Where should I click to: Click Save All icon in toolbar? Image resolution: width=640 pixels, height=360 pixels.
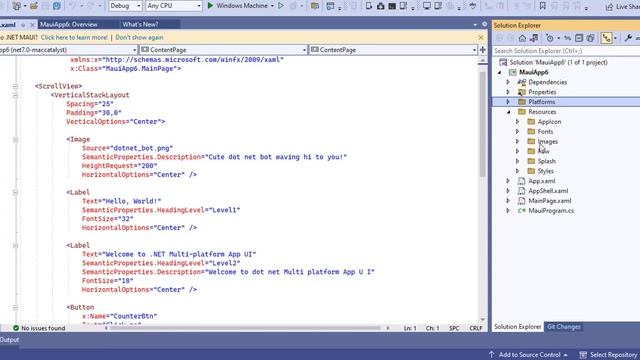pos(57,6)
